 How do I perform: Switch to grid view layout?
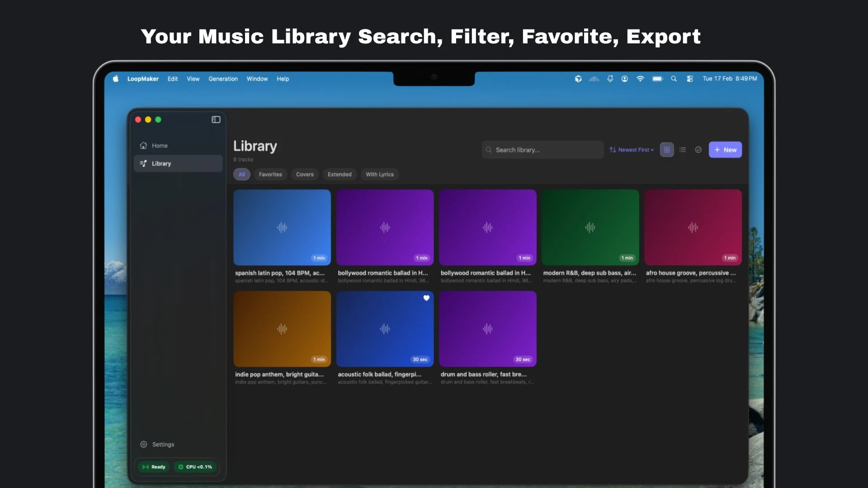(x=667, y=150)
